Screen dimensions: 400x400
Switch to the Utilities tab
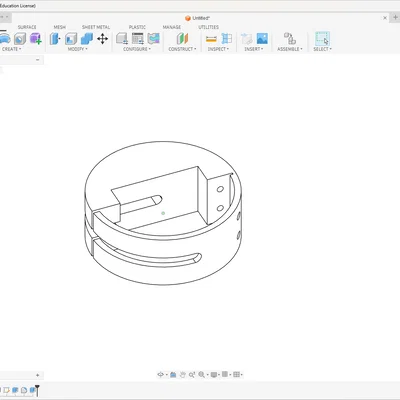coord(209,27)
